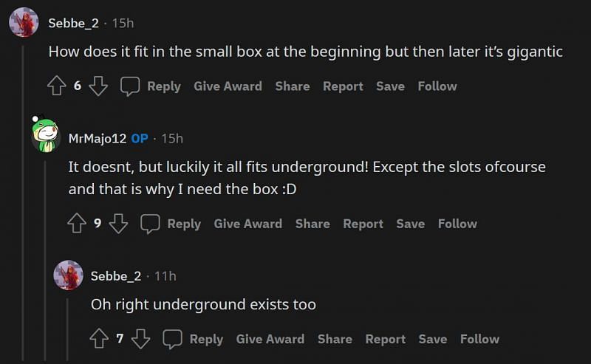Screen dimensions: 591x364
Task: Click MrMajo12's green Snoo avatar
Action: [x=45, y=134]
